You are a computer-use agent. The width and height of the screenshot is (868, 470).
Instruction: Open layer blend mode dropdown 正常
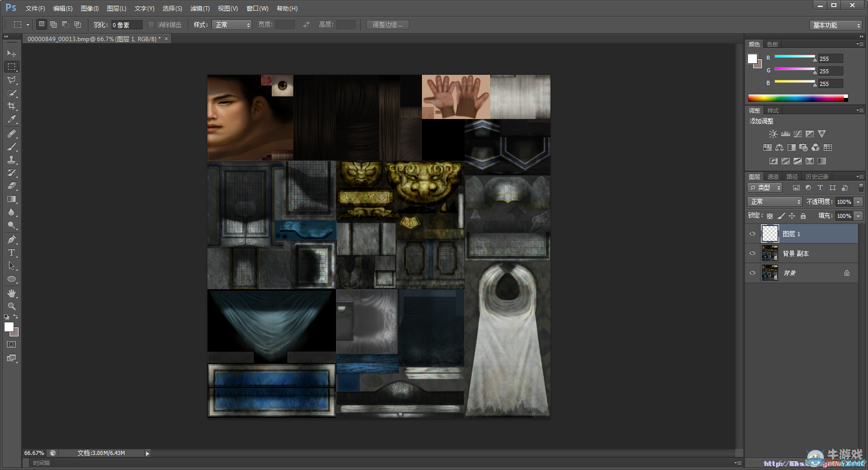[x=775, y=201]
